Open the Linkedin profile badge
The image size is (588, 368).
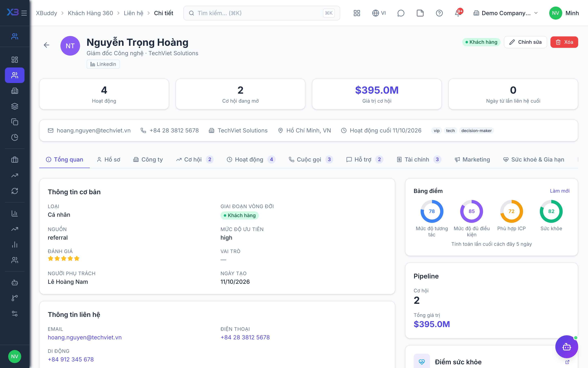[x=103, y=64]
